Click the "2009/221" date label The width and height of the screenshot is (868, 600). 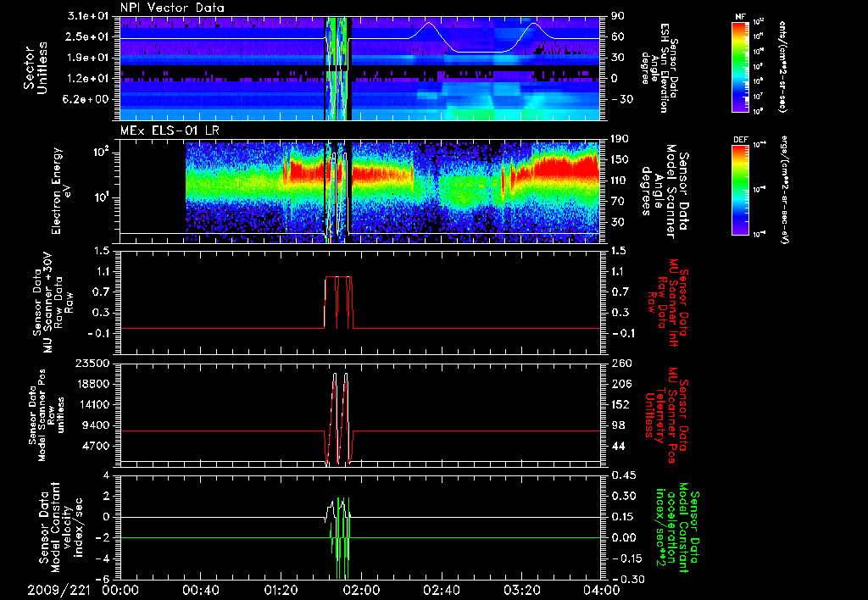[58, 590]
